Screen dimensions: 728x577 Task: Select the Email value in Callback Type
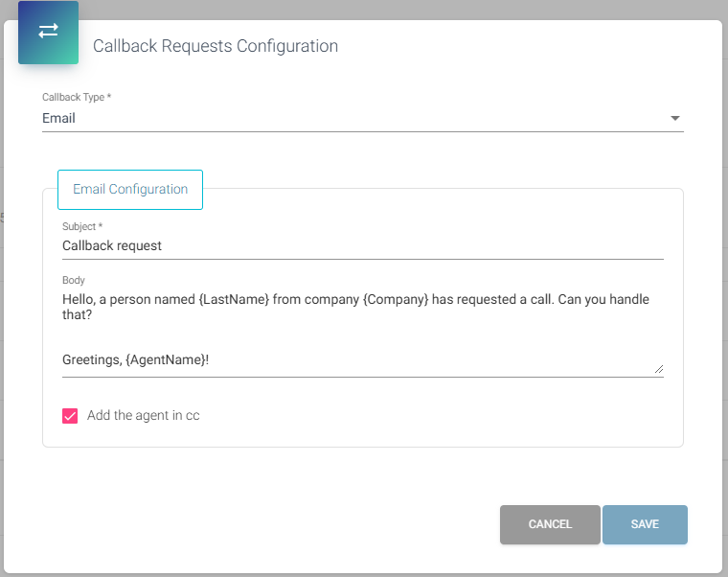click(x=59, y=119)
